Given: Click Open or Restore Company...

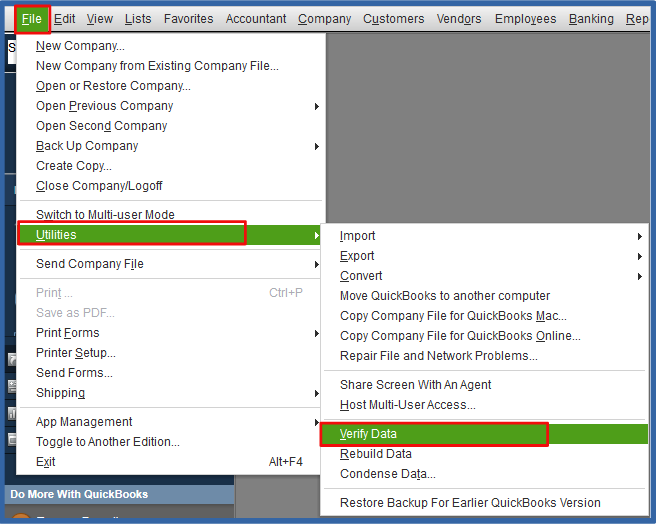Looking at the screenshot, I should pos(169,86).
